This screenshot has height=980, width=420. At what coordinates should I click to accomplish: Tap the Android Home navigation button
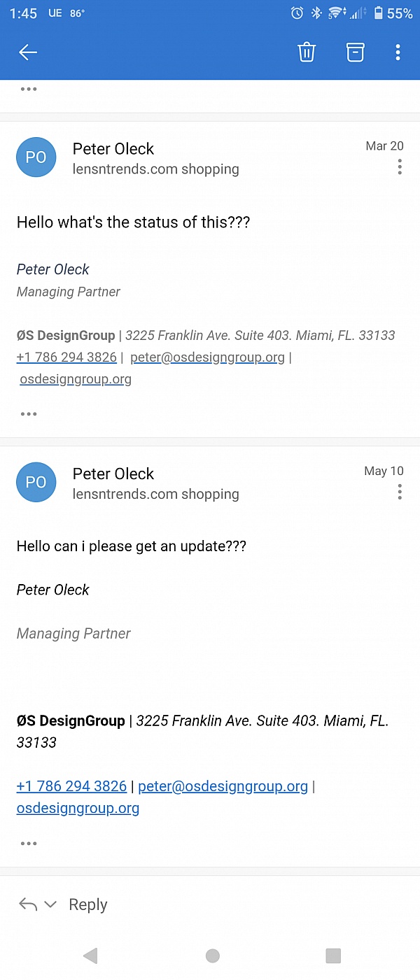(213, 956)
